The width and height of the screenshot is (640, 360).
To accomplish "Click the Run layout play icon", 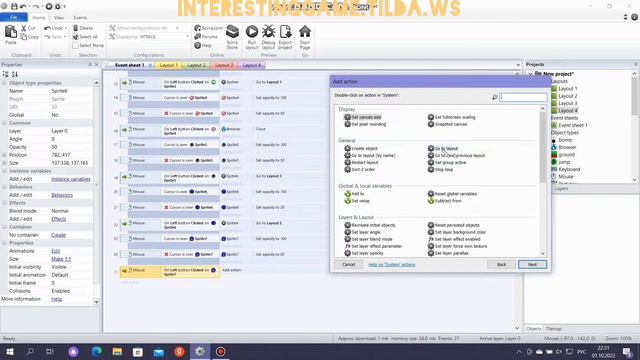I will pos(252,31).
